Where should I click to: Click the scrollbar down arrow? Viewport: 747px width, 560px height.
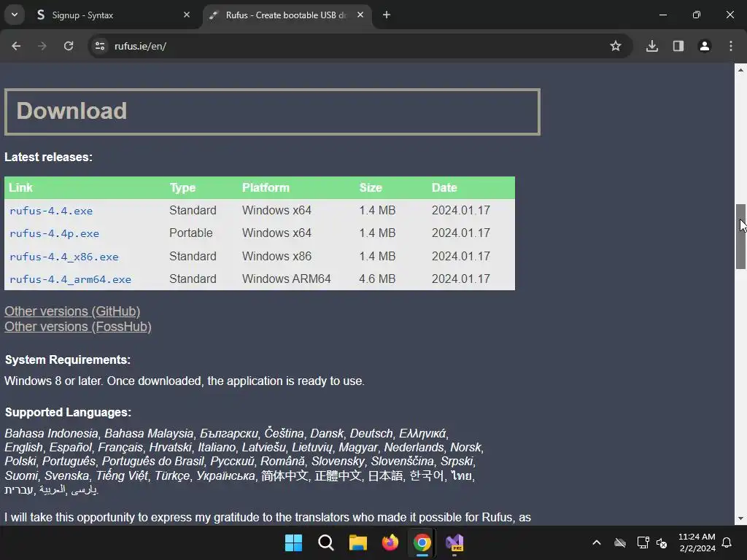click(x=740, y=518)
